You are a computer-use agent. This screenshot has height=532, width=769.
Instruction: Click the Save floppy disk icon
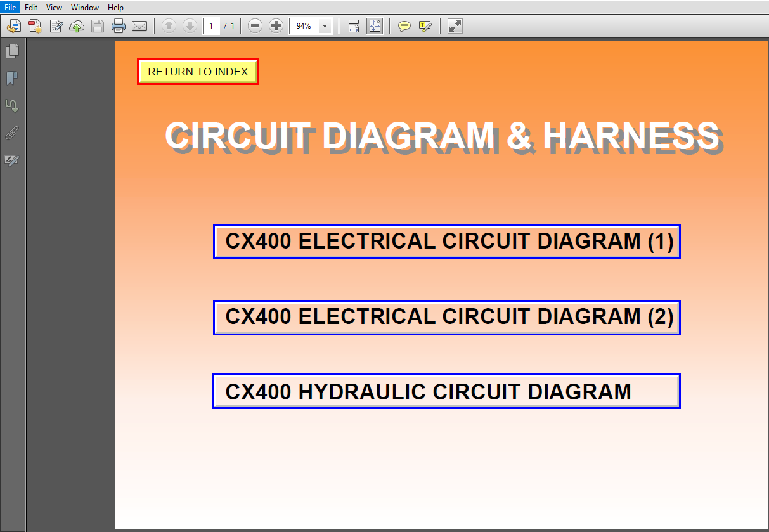coord(97,26)
